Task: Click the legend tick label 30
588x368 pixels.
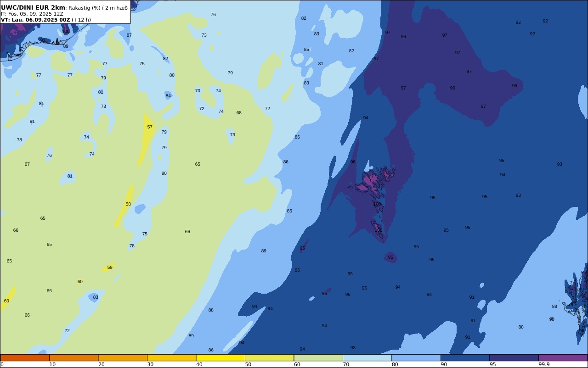Action: click(150, 364)
